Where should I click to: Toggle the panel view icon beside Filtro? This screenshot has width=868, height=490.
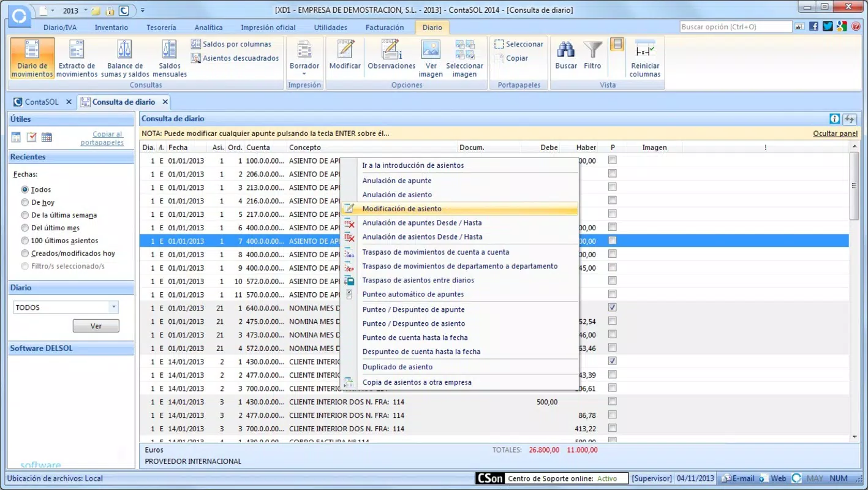tap(617, 44)
